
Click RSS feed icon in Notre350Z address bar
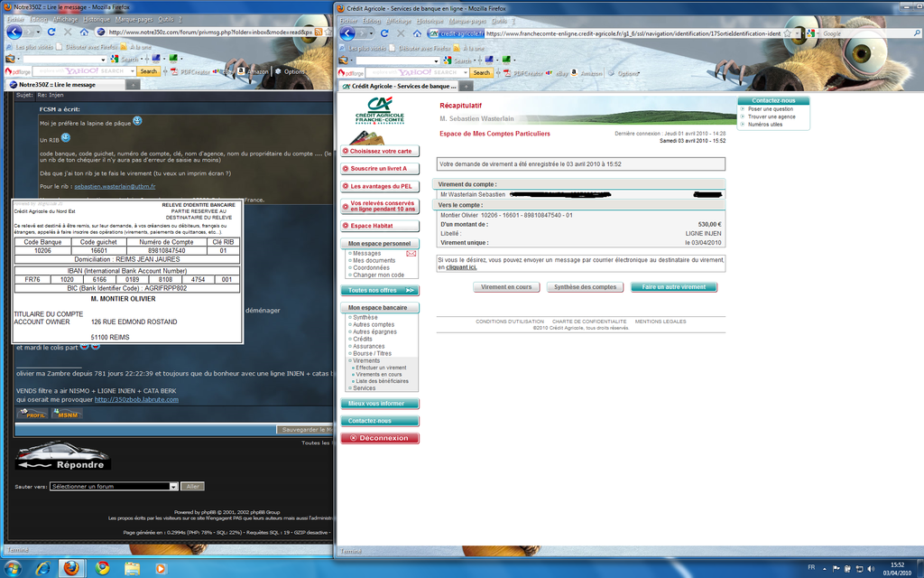click(x=319, y=32)
